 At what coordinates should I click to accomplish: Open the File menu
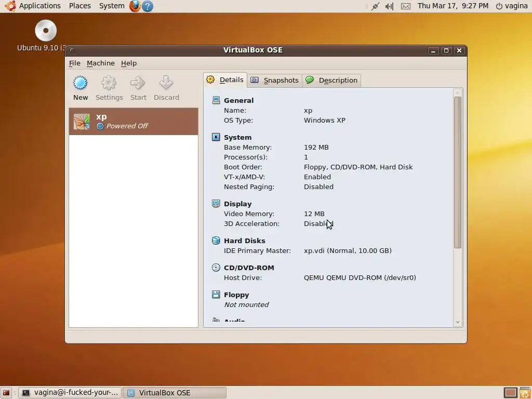click(75, 63)
